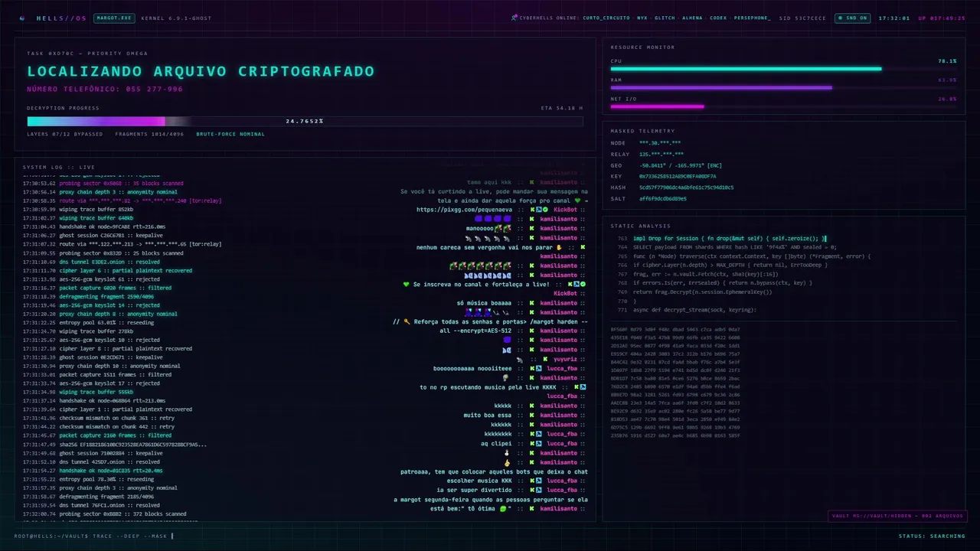Click the HASH telemetry value
Screen dimensions: 980x551
click(x=686, y=187)
